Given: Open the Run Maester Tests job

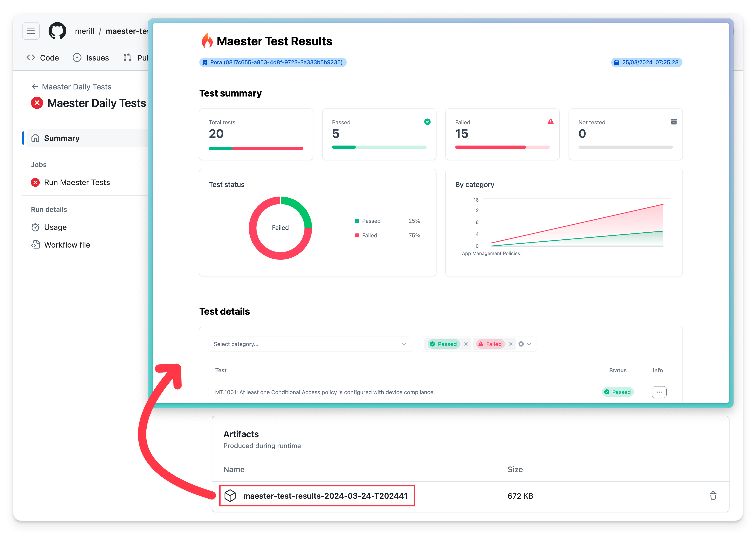Looking at the screenshot, I should [77, 182].
